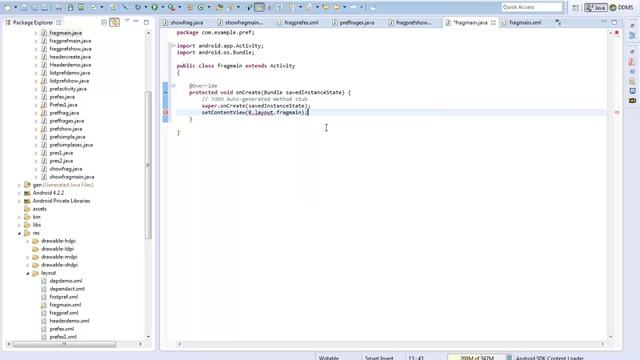Open the Debug dropdown arrow
Image resolution: width=640 pixels, height=360 pixels.
[146, 7]
